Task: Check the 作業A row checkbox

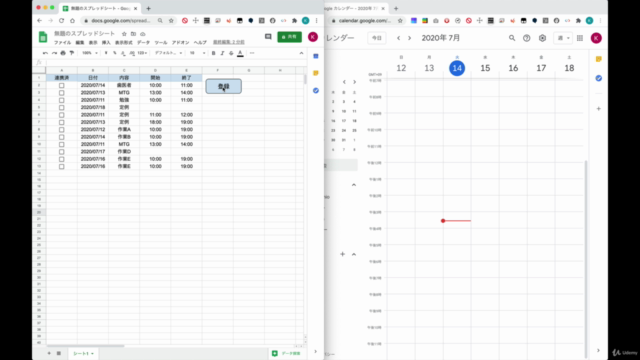Action: [62, 129]
